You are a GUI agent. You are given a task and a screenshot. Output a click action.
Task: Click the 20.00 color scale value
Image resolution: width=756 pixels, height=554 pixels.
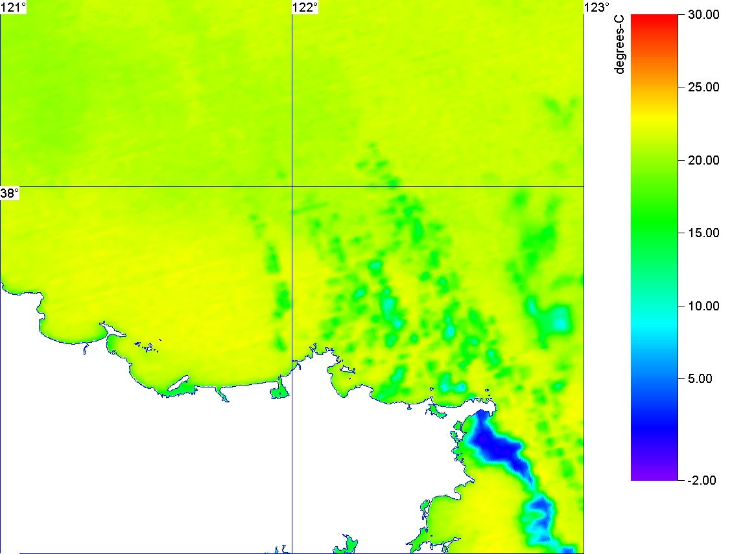tap(703, 161)
